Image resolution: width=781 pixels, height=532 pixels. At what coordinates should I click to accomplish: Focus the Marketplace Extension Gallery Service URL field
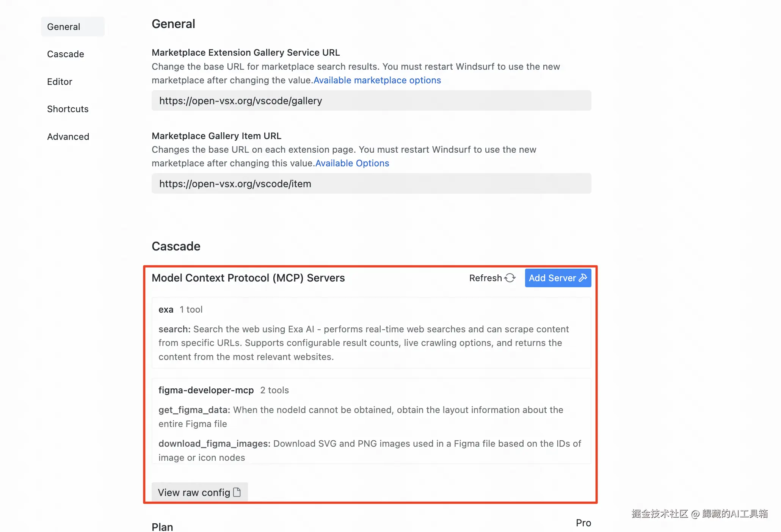pos(371,101)
